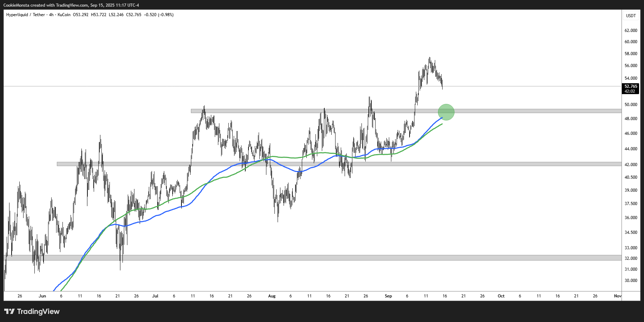Click the Jul label on the time axis
Viewport: 644px width, 322px height.
point(155,296)
